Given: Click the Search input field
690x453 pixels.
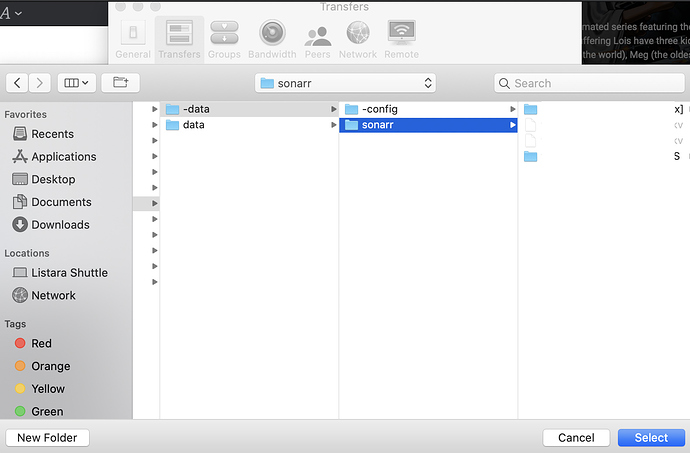Looking at the screenshot, I should pos(586,83).
